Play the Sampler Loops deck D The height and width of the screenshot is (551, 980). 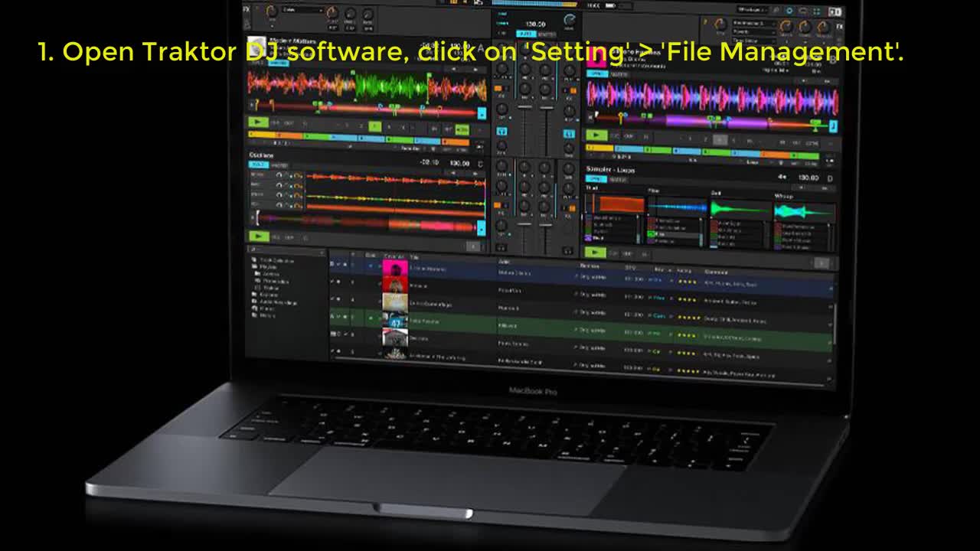(x=596, y=253)
